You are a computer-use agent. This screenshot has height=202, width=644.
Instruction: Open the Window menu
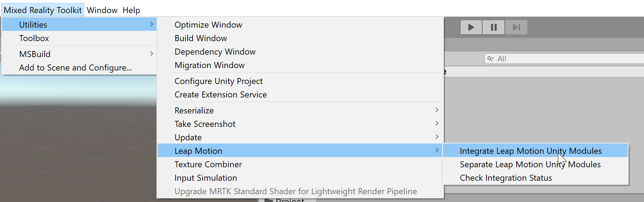(102, 10)
